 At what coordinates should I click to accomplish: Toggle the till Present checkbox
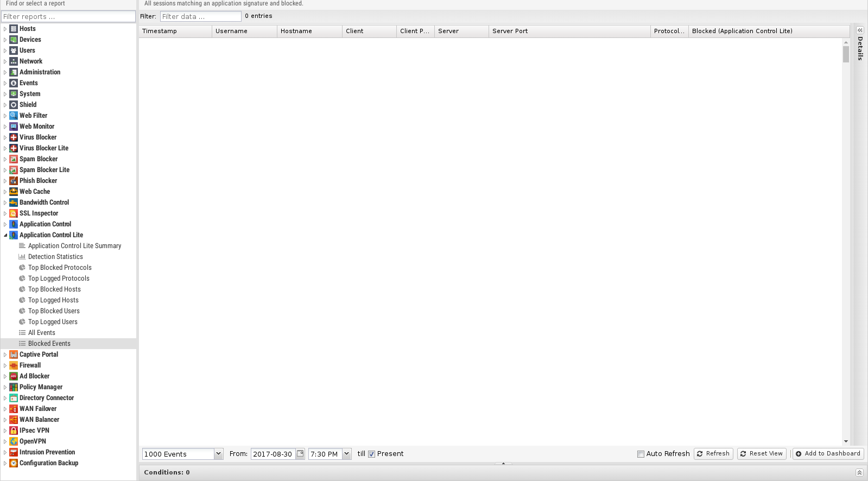point(372,454)
